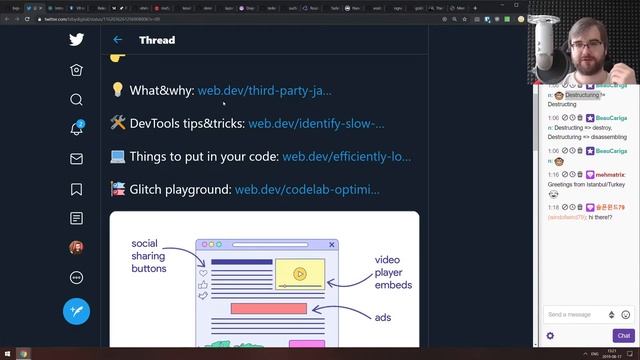Click the browser back arrow
This screenshot has height=360, width=640.
[7, 19]
